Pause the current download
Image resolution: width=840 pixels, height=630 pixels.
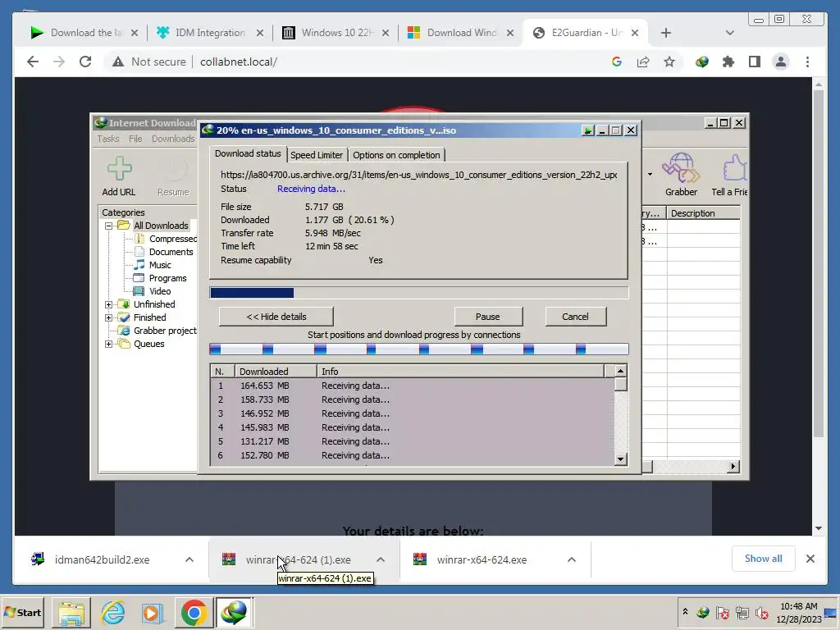click(x=488, y=317)
